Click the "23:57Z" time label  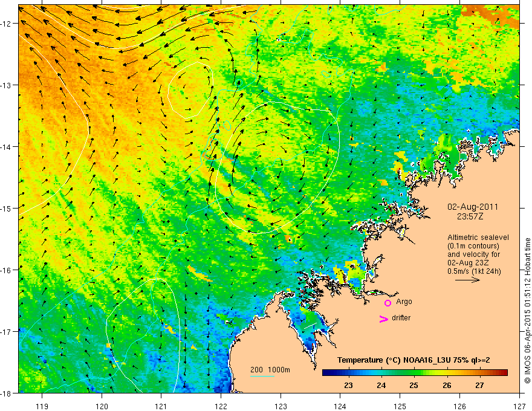470,216
